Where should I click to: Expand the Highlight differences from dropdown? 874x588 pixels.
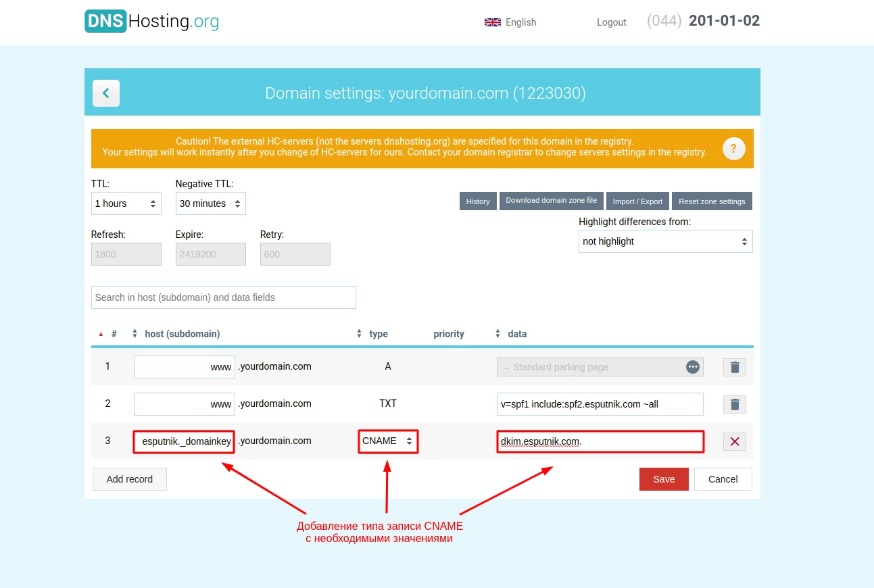665,241
